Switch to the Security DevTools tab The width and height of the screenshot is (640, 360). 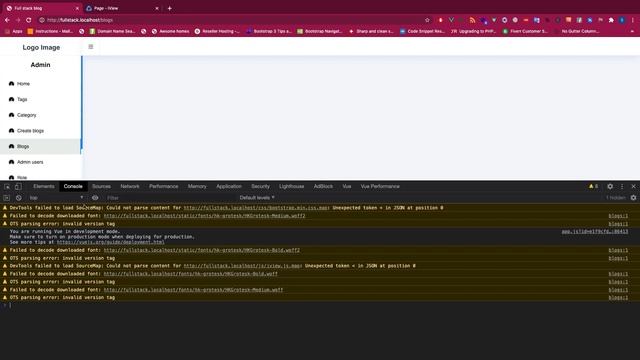(260, 186)
